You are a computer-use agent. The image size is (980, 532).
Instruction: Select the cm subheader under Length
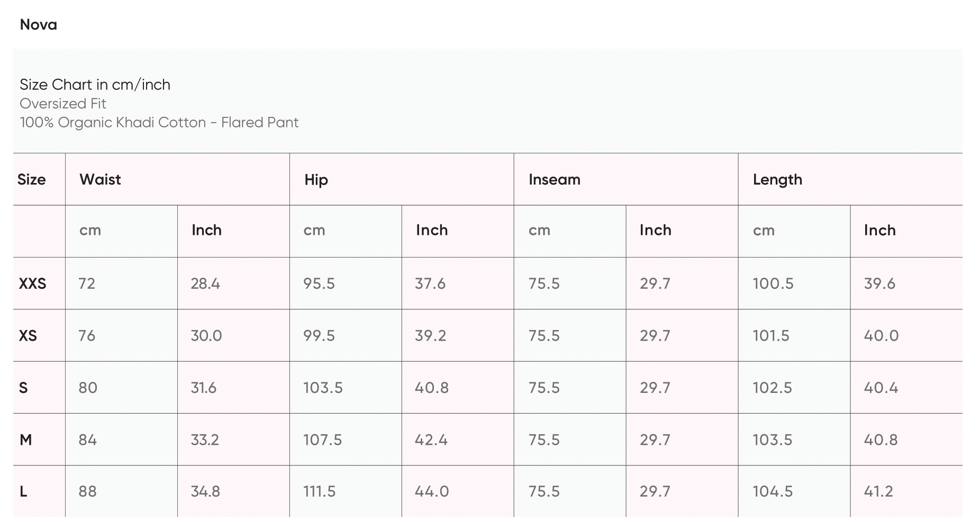[764, 231]
